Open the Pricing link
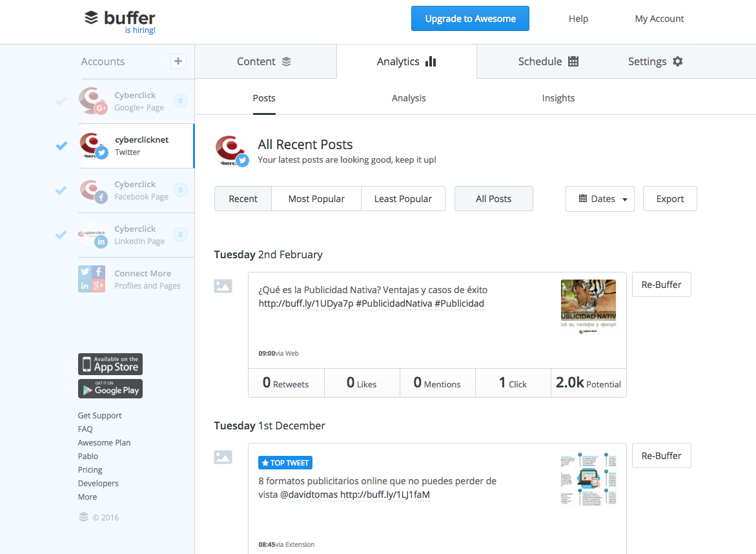This screenshot has width=756, height=554. (x=90, y=469)
